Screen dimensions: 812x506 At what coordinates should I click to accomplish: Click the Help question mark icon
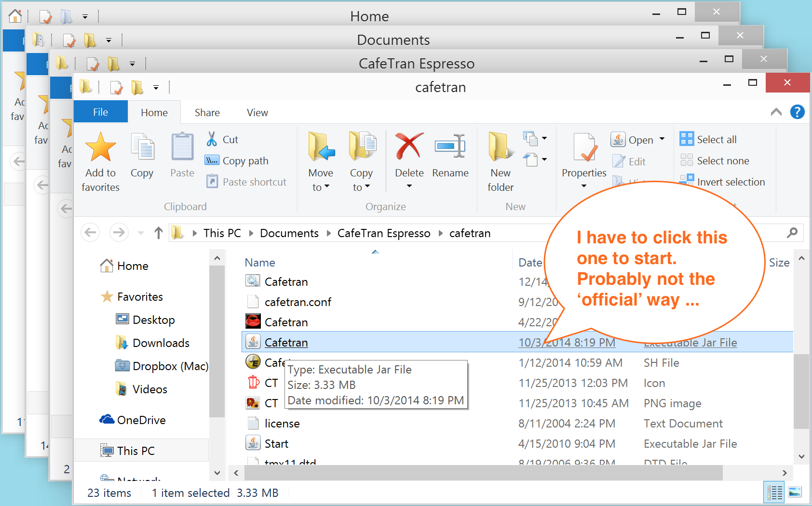(797, 112)
